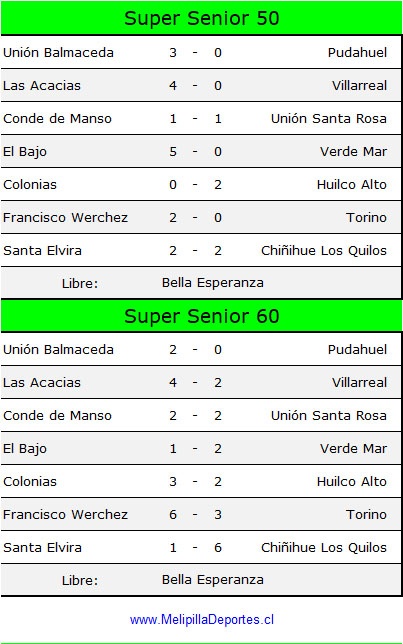The image size is (403, 644).
Task: Click Torino in the Super Senior 60 table
Action: point(366,514)
